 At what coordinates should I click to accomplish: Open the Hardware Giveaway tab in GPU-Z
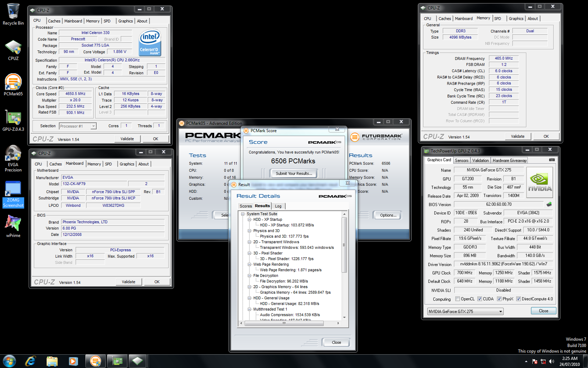pos(509,160)
